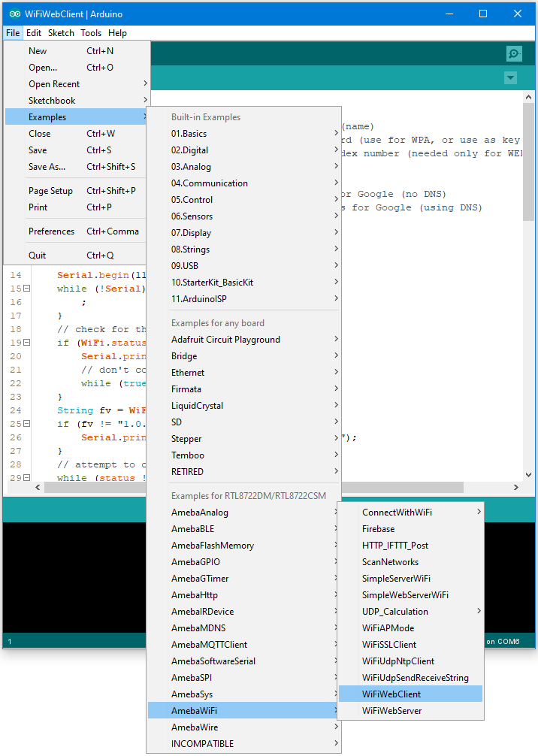
Task: Open the WiFiWebServer example
Action: 411,711
